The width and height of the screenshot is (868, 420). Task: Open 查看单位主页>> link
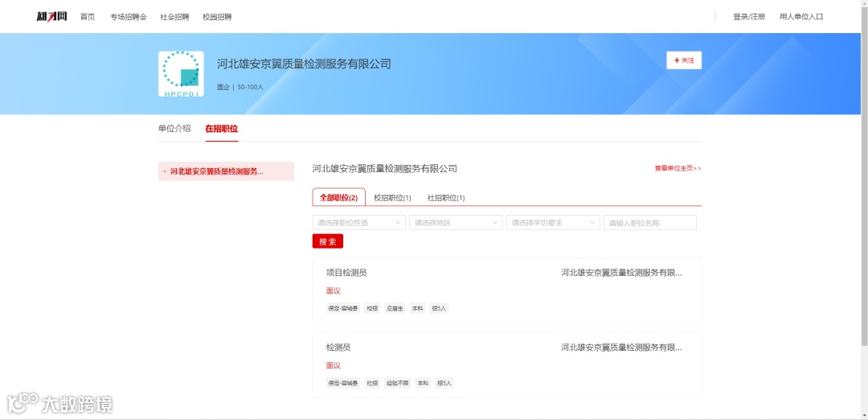678,168
